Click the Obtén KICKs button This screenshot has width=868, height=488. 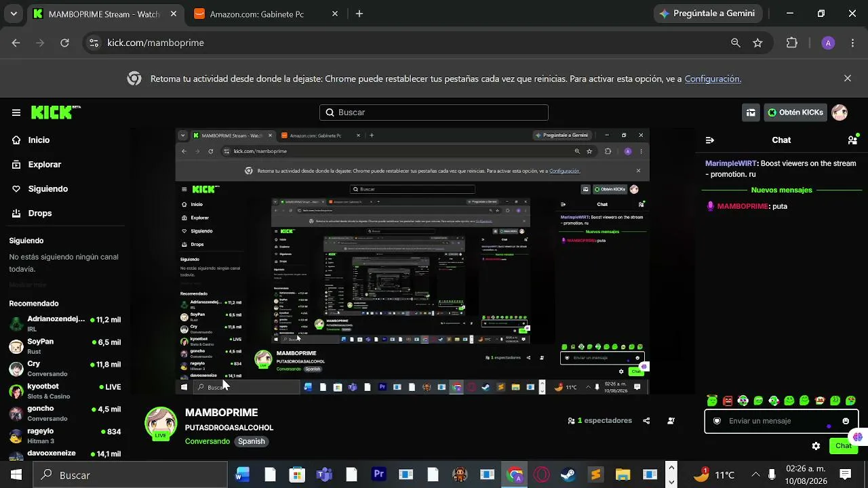(x=796, y=113)
